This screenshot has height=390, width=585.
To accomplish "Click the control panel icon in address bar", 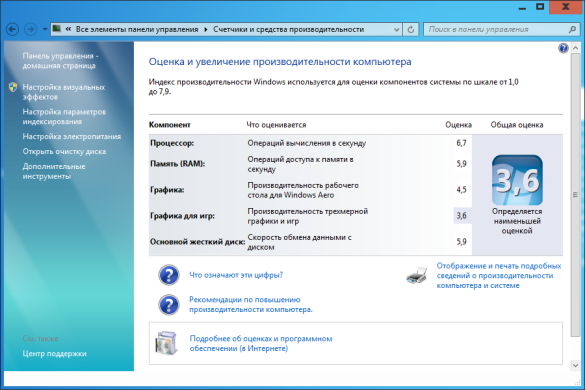I will tap(57, 29).
